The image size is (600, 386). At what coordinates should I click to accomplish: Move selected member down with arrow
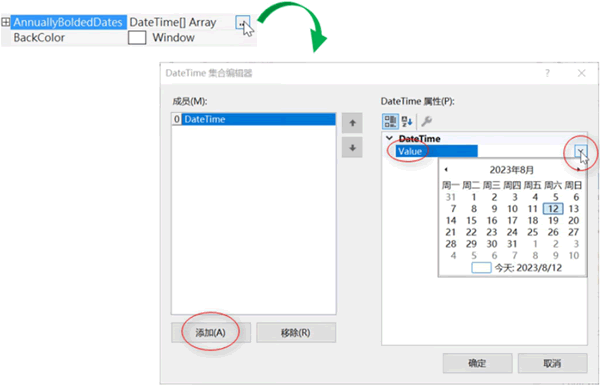point(352,148)
